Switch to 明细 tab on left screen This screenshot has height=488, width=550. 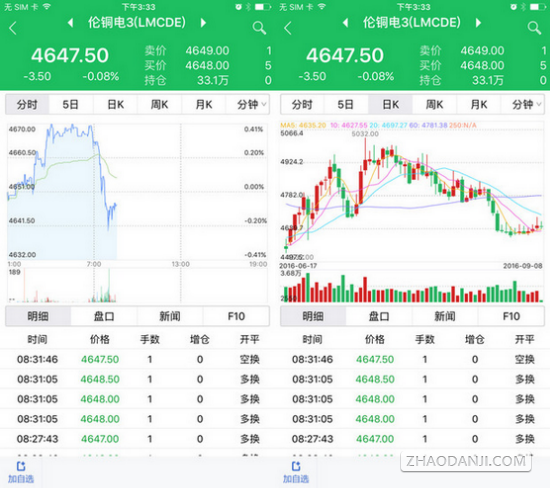(x=38, y=316)
